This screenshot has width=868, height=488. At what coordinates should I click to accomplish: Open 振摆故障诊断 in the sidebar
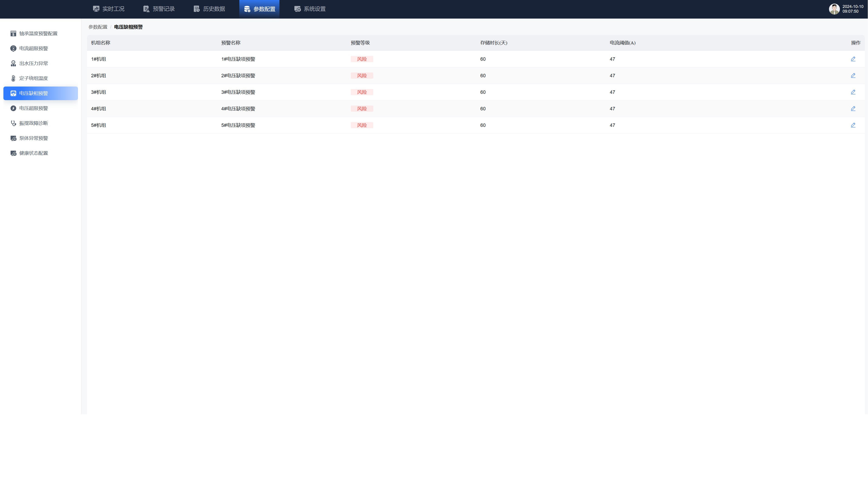coord(33,123)
